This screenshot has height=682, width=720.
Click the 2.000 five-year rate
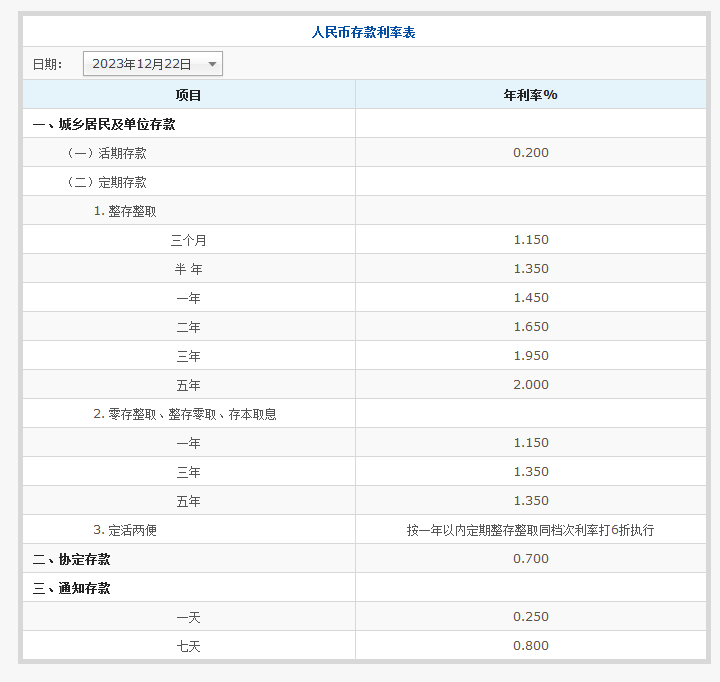[x=531, y=384]
